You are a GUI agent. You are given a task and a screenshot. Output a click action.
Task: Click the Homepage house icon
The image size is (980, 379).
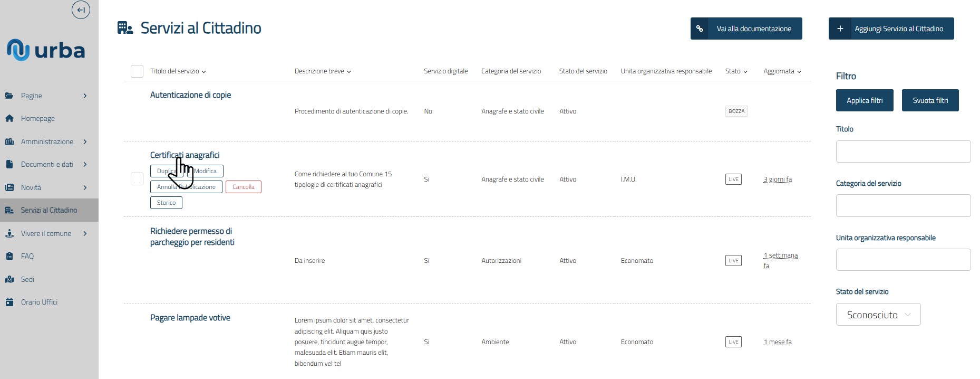tap(9, 119)
